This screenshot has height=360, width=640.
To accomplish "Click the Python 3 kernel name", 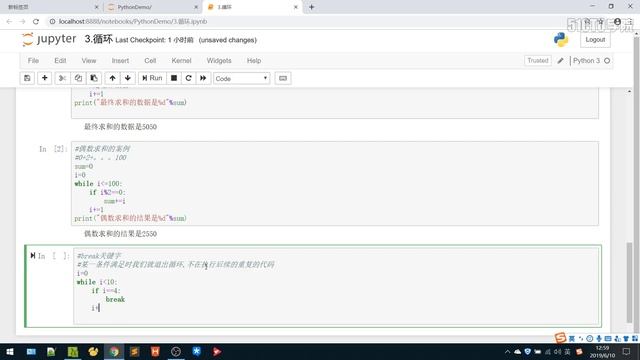I will coord(587,60).
